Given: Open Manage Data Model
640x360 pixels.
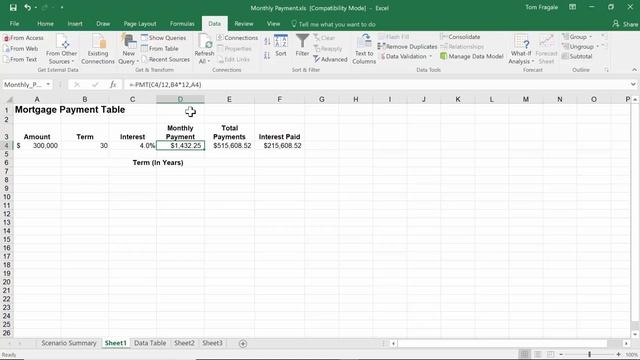Looking at the screenshot, I should tap(472, 56).
